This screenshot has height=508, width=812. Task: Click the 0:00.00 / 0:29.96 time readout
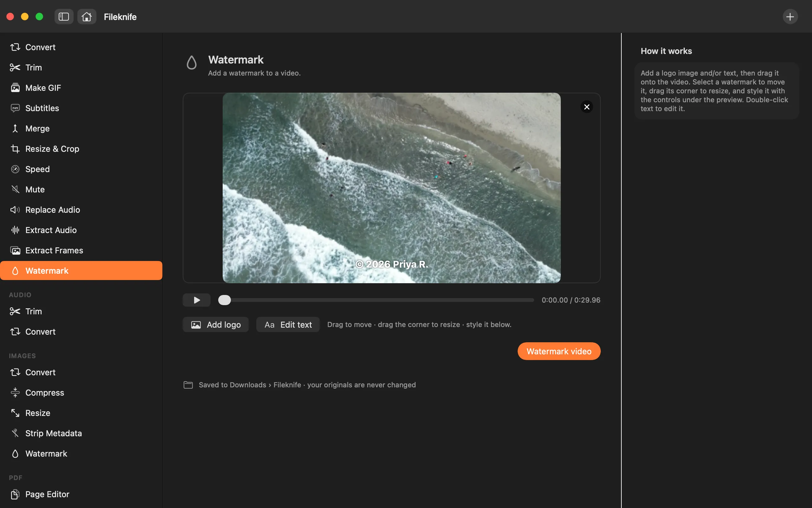tap(571, 300)
